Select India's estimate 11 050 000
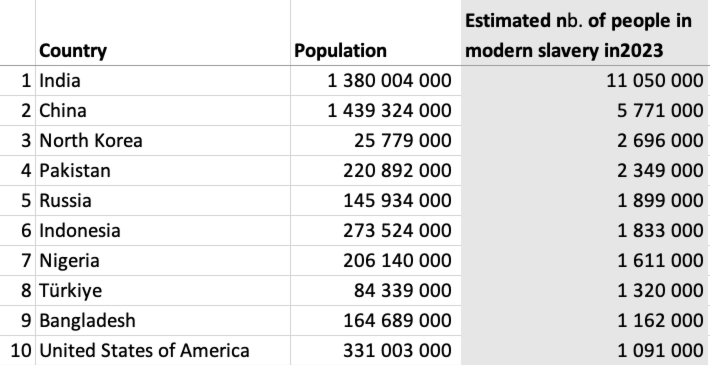The height and width of the screenshot is (365, 710). (585, 81)
